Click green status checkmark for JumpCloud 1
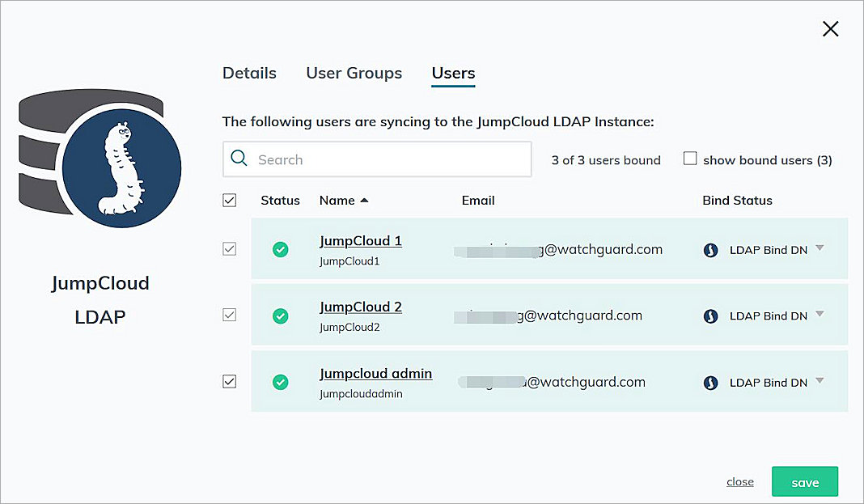864x504 pixels. (x=280, y=250)
